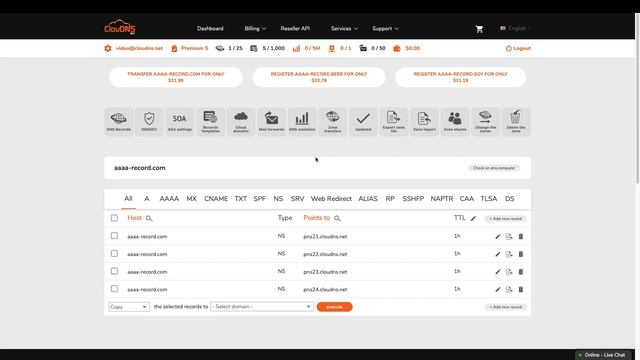
Task: Check the pns22.cloudns.net row checkbox
Action: (x=114, y=253)
